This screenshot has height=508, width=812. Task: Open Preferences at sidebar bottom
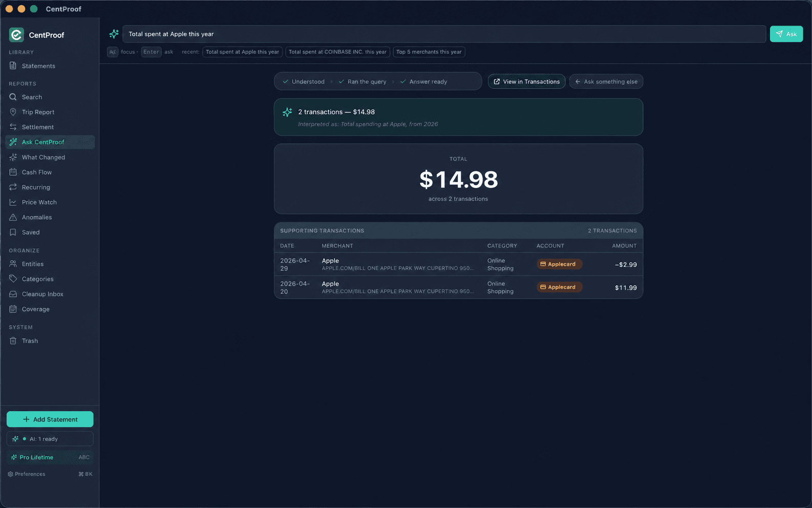click(x=50, y=474)
